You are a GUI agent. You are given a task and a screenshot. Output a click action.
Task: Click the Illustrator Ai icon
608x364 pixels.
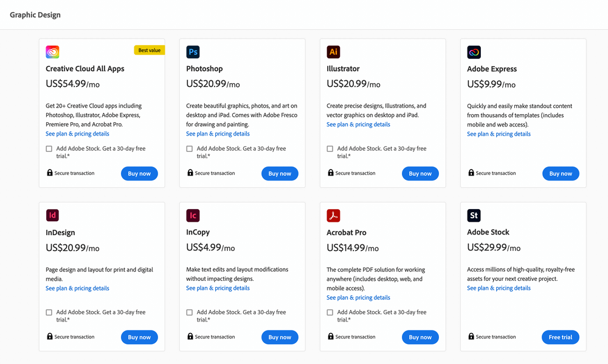click(333, 52)
